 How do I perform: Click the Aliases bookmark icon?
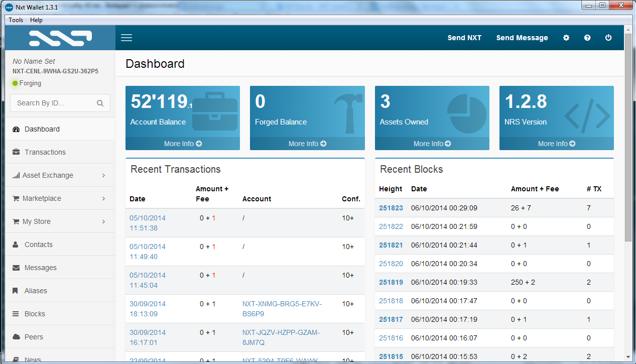pos(16,291)
